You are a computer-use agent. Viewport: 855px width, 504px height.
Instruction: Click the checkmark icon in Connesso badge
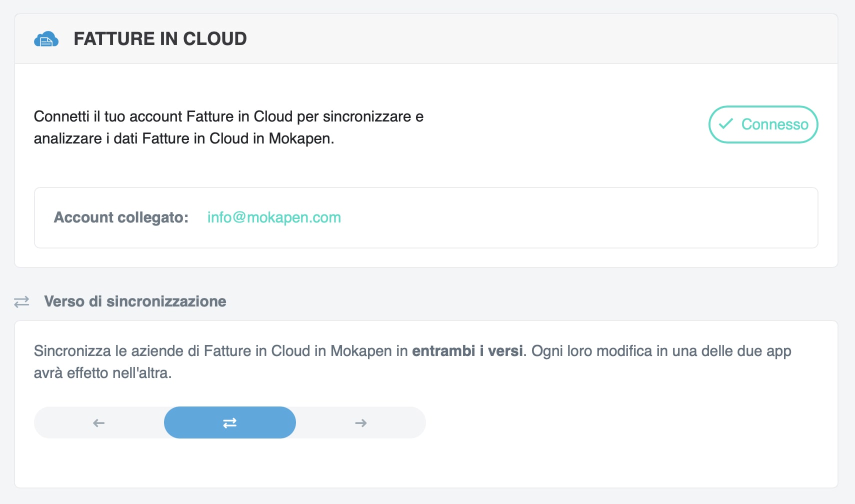[725, 124]
